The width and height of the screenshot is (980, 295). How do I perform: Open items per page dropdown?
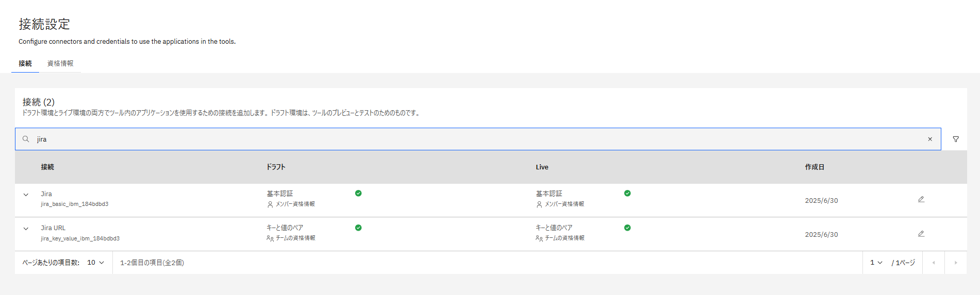(95, 263)
